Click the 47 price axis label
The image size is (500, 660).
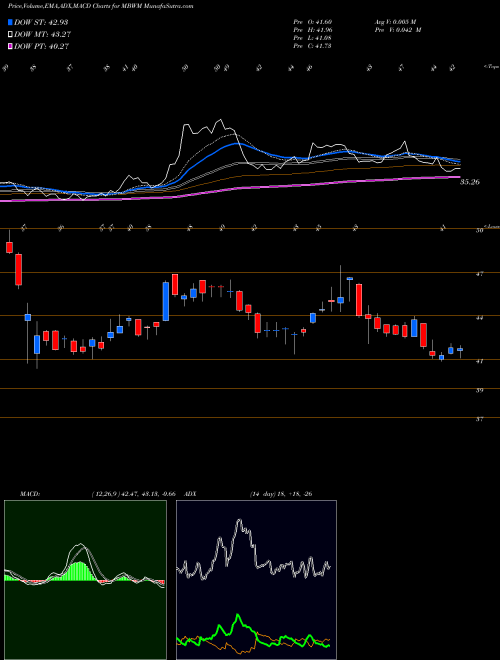(479, 274)
